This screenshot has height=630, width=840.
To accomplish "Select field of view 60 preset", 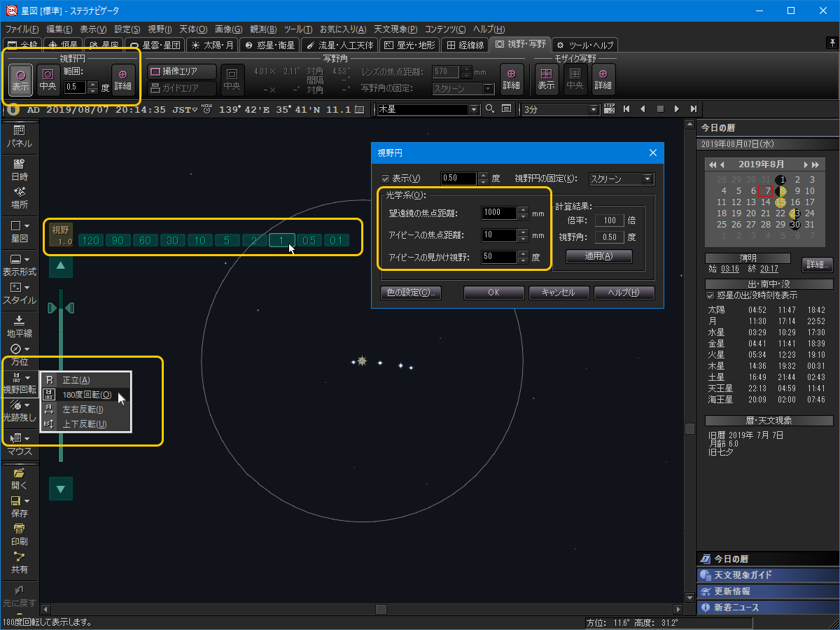I will (145, 240).
